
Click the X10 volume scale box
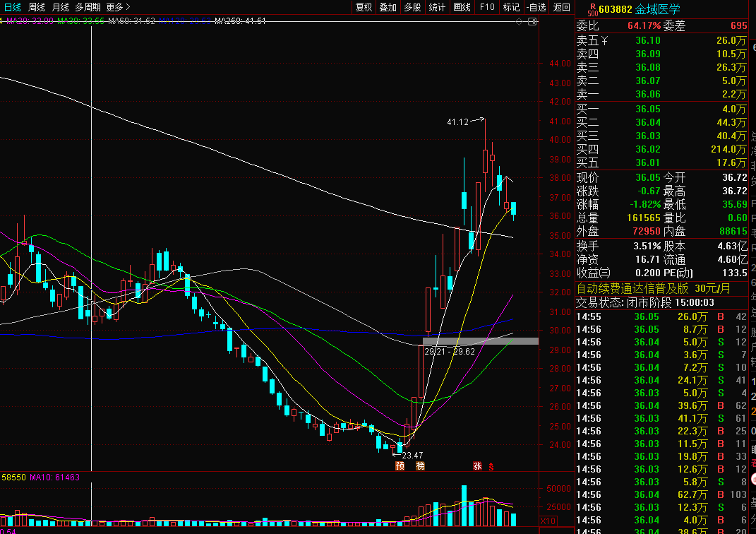pyautogui.click(x=548, y=521)
